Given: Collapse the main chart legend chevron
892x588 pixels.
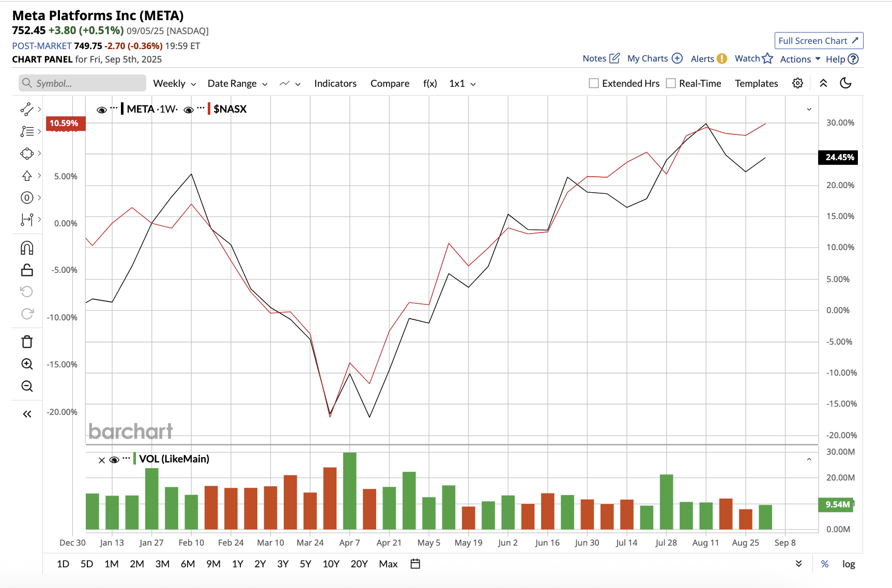Looking at the screenshot, I should [809, 109].
